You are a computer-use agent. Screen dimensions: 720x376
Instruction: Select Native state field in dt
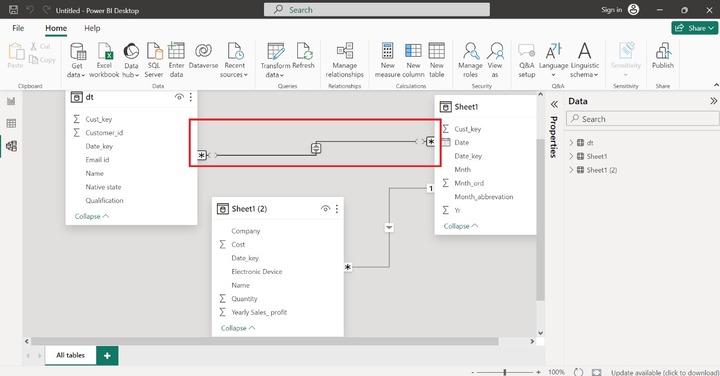(x=103, y=187)
